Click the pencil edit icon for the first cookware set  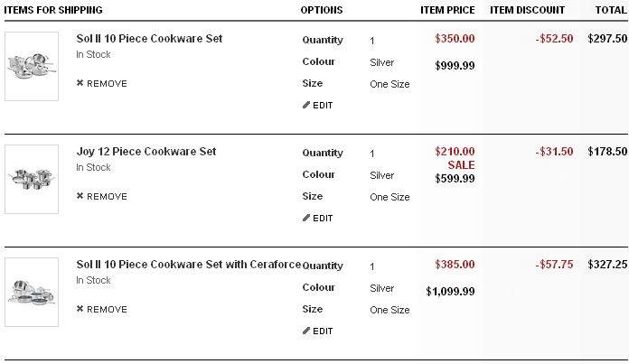click(306, 106)
